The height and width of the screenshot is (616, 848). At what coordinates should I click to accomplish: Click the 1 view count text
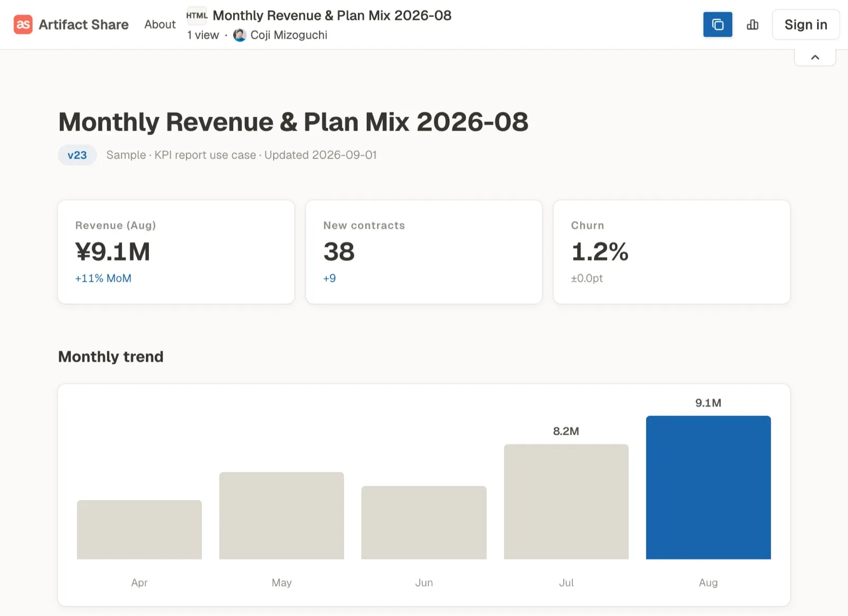pos(203,35)
